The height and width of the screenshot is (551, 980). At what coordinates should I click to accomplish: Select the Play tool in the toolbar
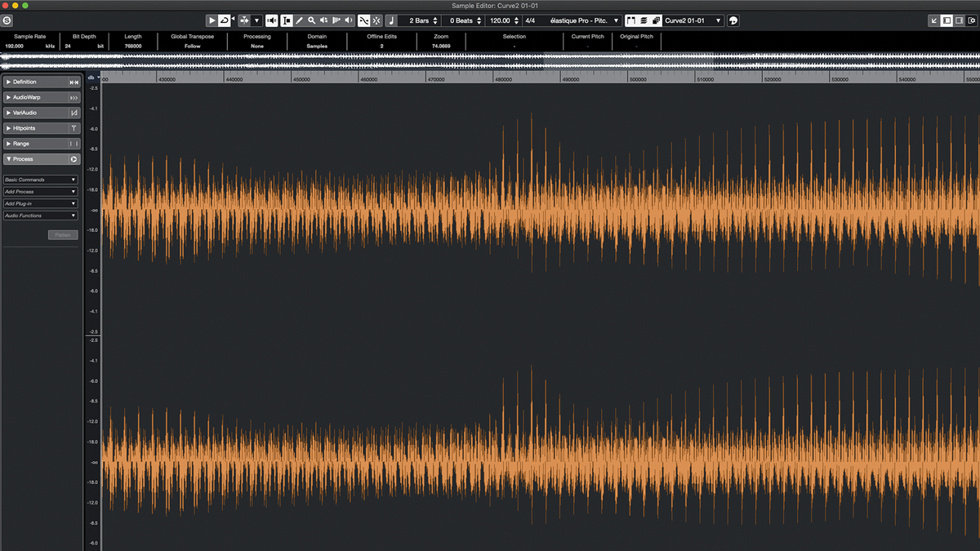[x=323, y=20]
